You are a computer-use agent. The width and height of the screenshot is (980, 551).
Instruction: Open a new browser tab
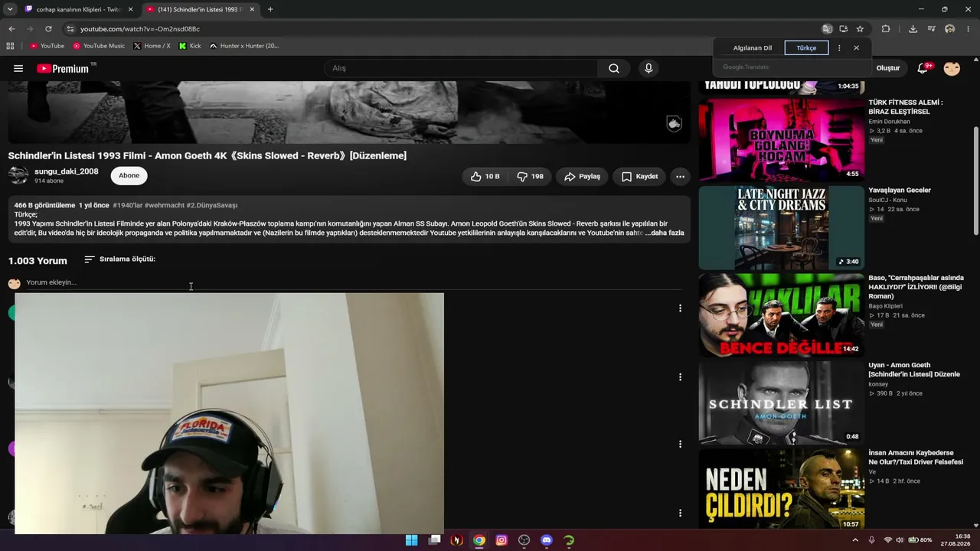point(270,9)
